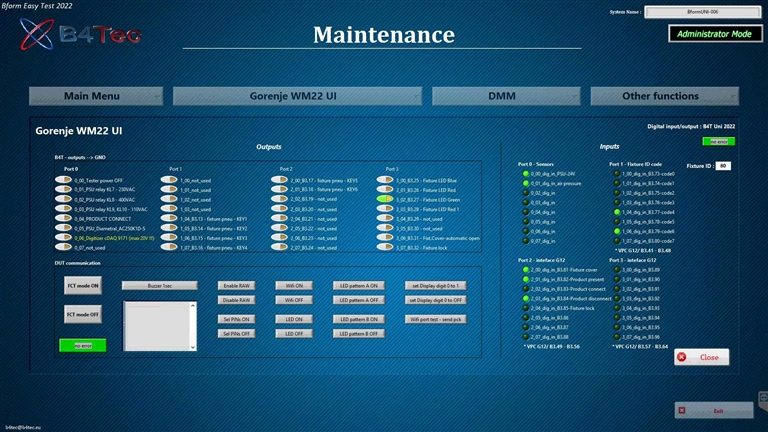
Task: Click Wifi port test send pck
Action: [436, 319]
